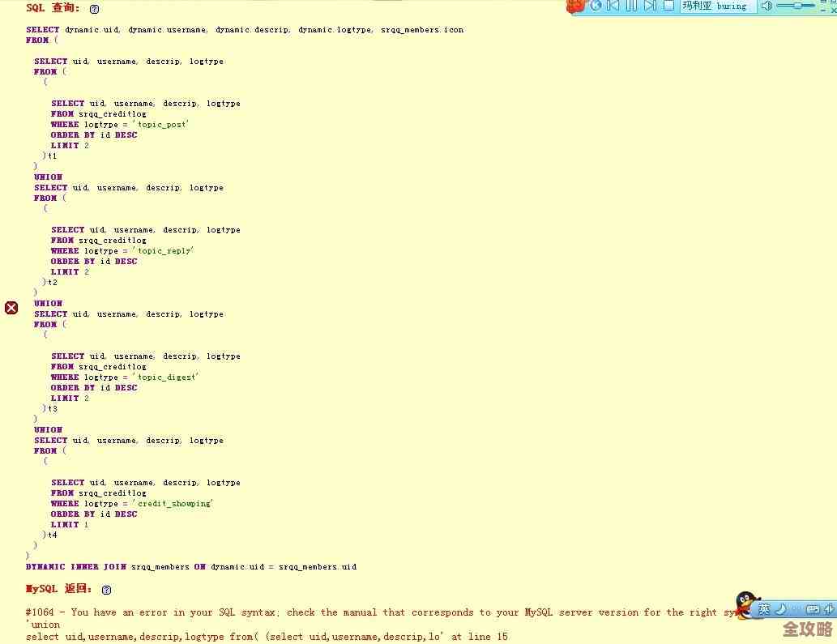Skip to the previous track

(613, 6)
